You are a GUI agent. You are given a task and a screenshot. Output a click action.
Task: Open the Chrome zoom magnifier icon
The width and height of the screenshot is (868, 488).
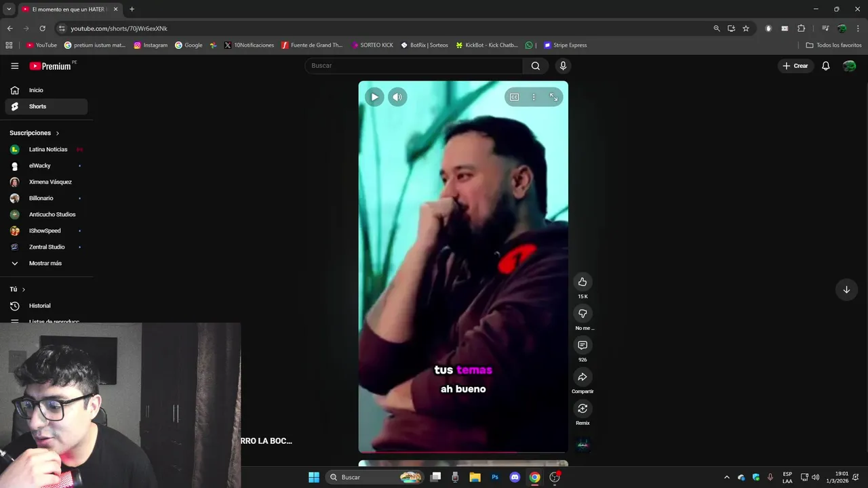click(717, 28)
